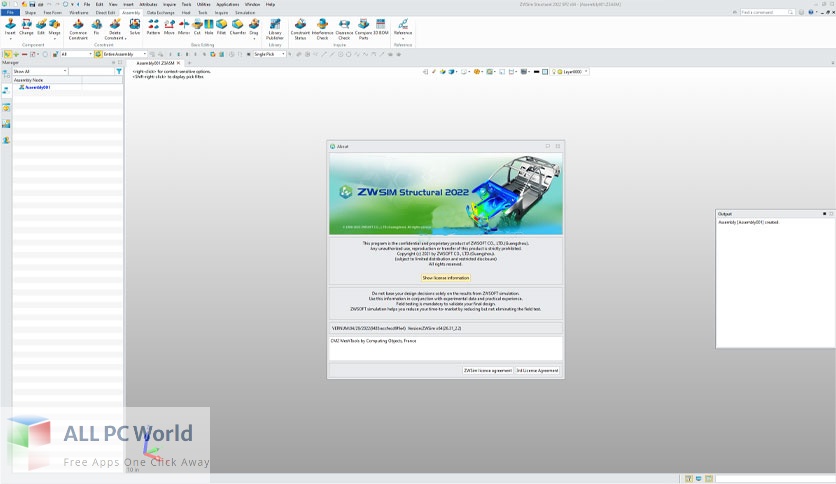
Task: Expand the Delete Constraint dropdown arrow
Action: [126, 38]
